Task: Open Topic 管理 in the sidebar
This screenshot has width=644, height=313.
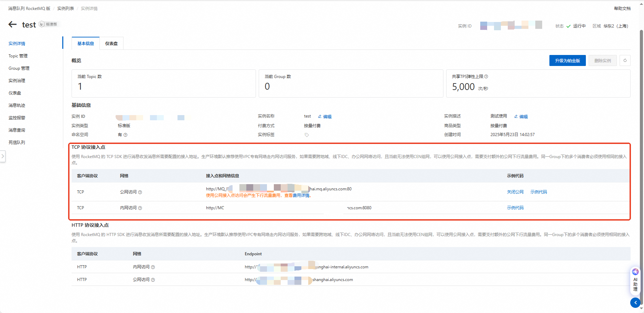Action: [18, 56]
